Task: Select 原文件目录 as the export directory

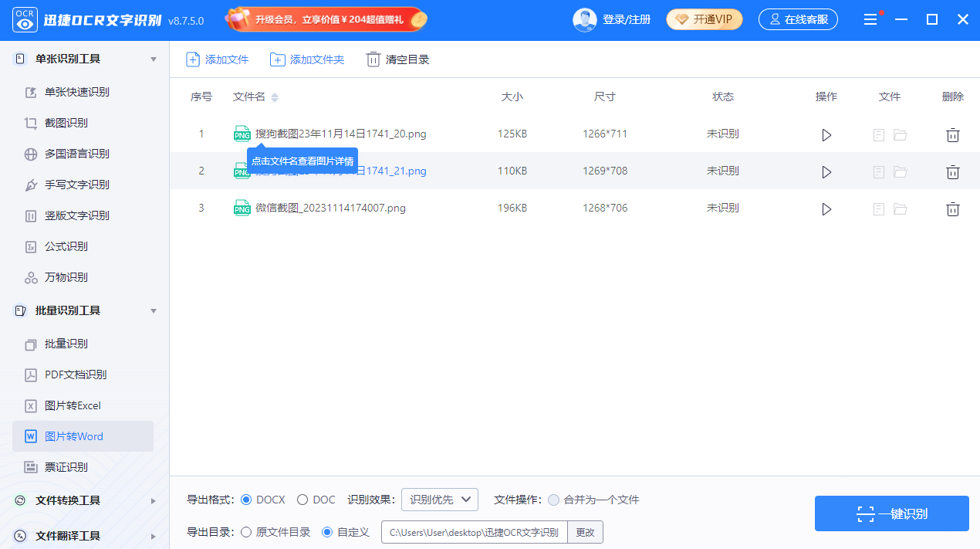Action: click(x=246, y=532)
